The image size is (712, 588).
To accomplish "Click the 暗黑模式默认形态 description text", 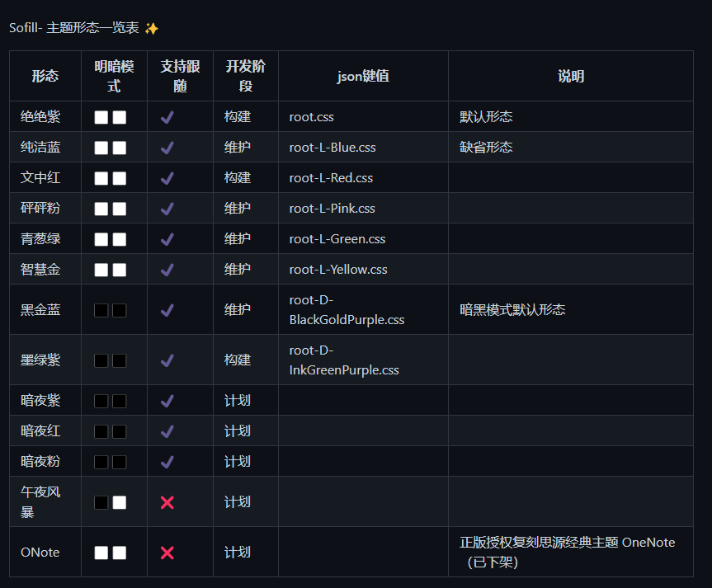I will click(512, 310).
